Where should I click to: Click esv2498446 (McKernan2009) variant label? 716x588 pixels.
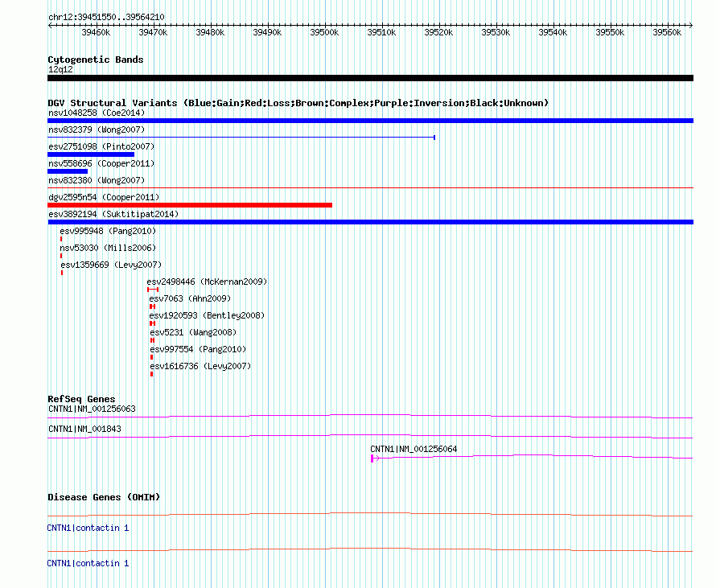(207, 282)
